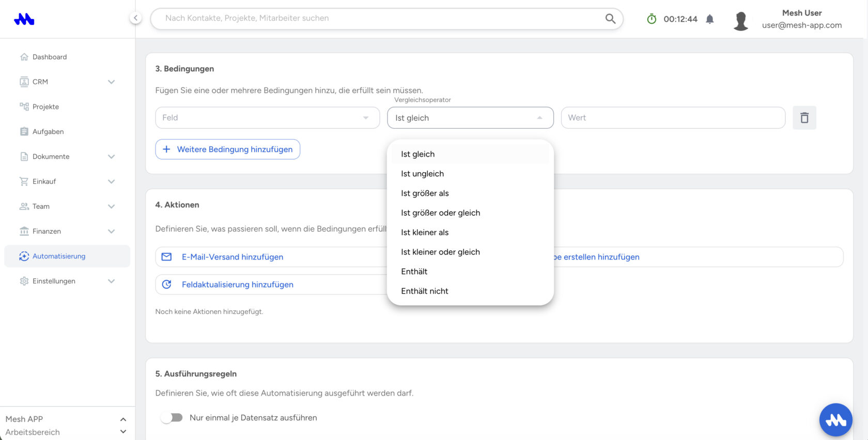Expand the Finanzen submenu chevron
The image size is (868, 440).
click(x=111, y=231)
